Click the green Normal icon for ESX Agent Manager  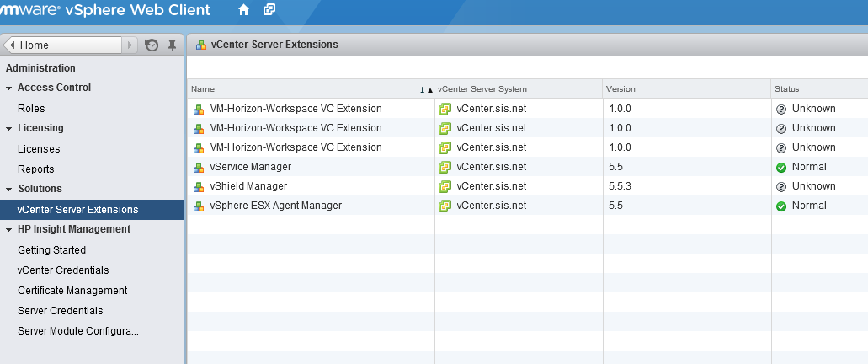(781, 206)
